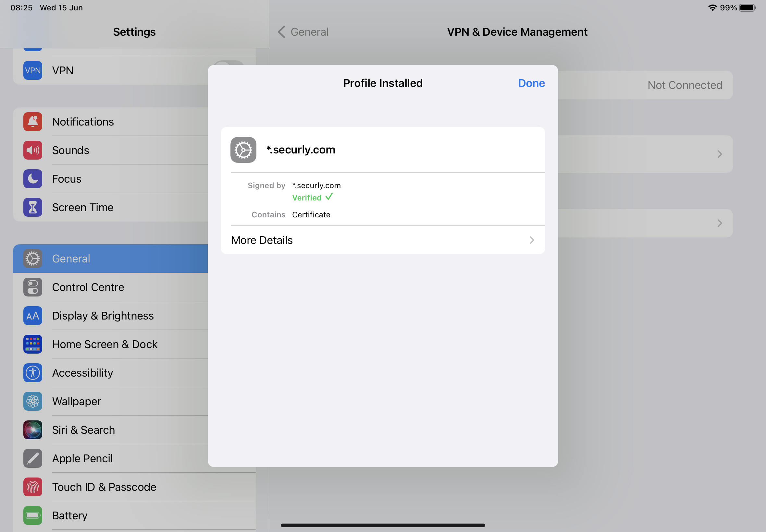Open Control Centre settings
Image resolution: width=766 pixels, height=532 pixels.
110,287
